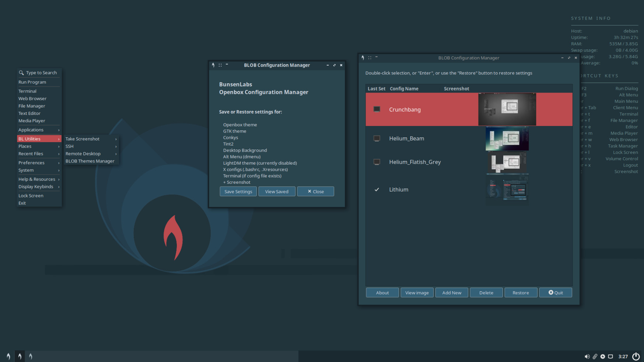644x362 pixels.
Task: Click the shade dash icon in right BLOB titlebar
Action: [377, 57]
